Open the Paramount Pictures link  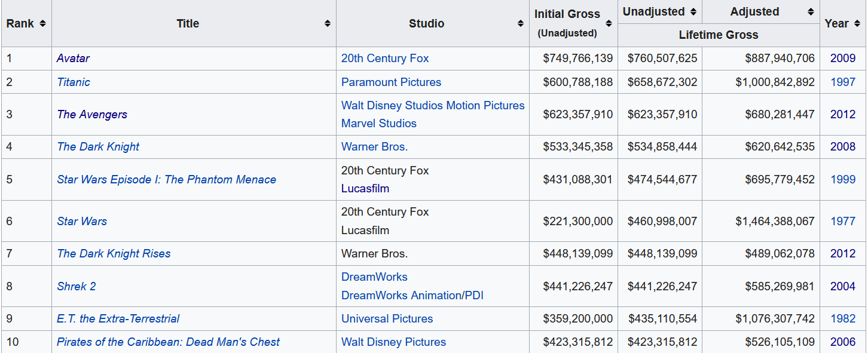[x=391, y=82]
